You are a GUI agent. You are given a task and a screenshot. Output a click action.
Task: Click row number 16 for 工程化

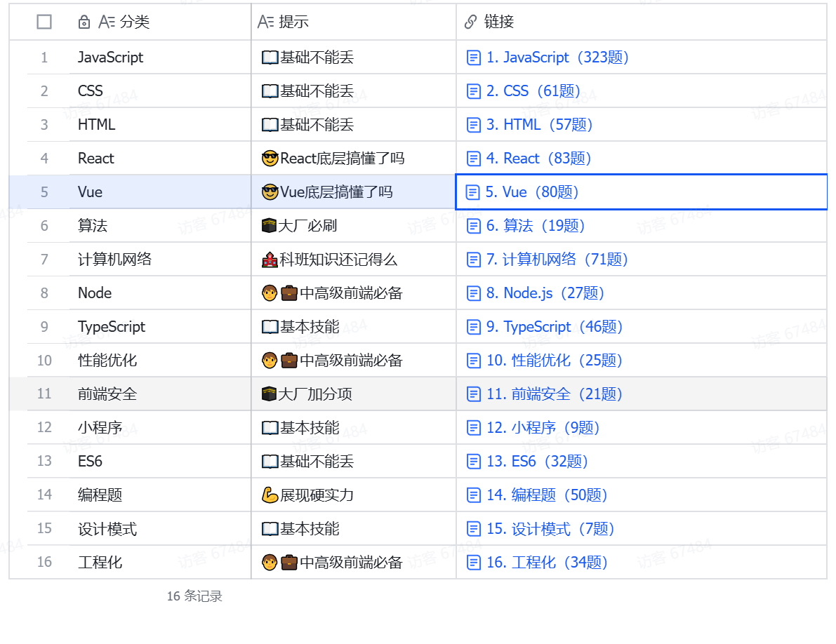click(x=44, y=562)
